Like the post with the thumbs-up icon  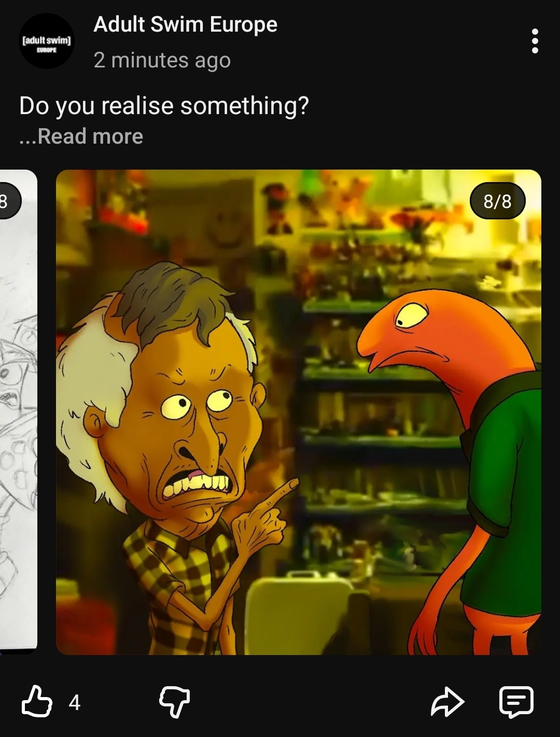[x=37, y=702]
